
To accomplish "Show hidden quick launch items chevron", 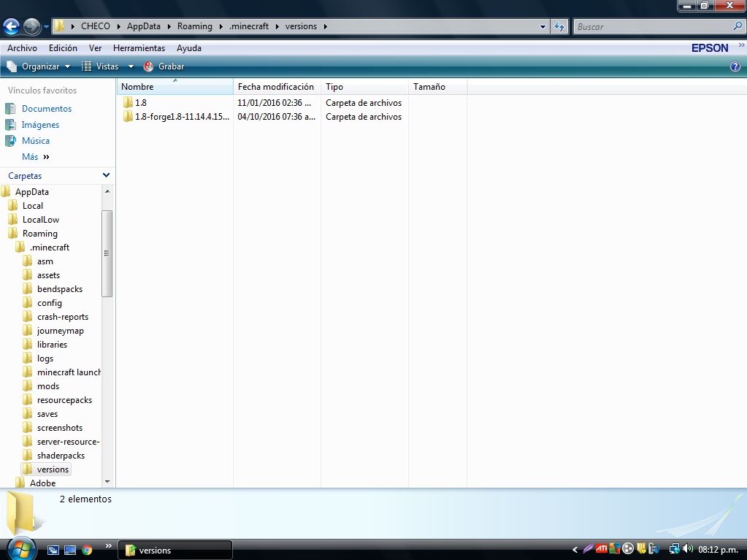I will click(x=109, y=545).
